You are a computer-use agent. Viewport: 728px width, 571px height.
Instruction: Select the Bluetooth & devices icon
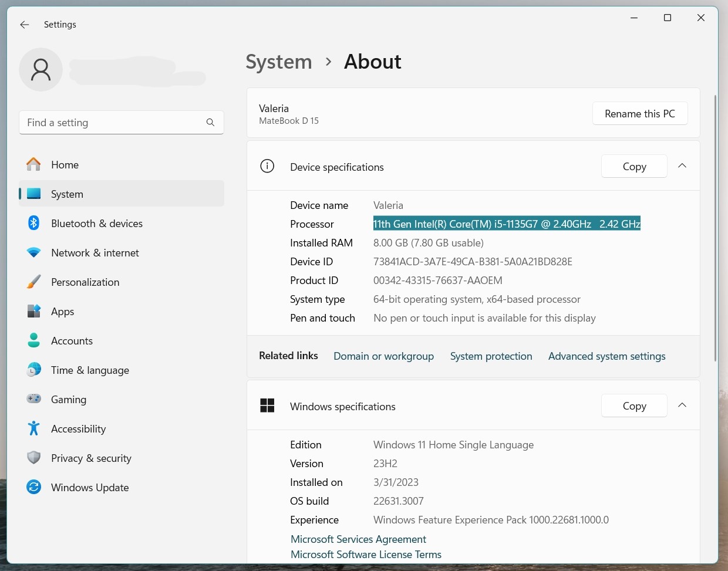pos(34,224)
